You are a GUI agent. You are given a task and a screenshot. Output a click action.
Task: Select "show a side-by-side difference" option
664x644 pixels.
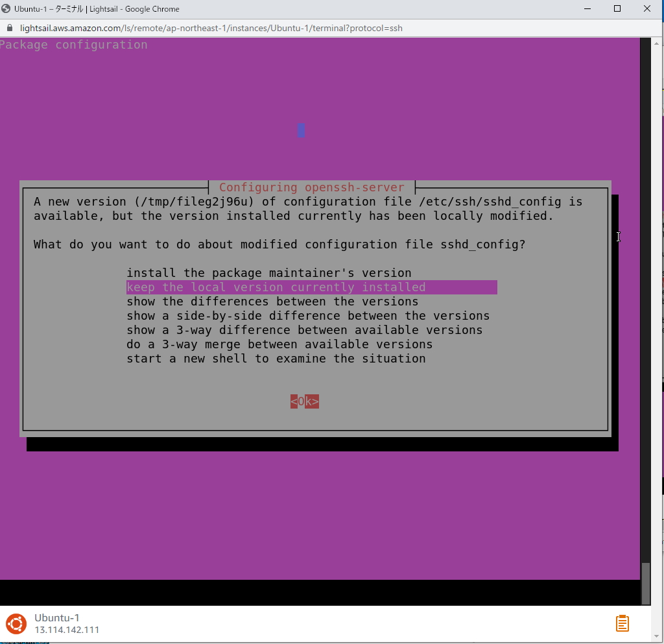pyautogui.click(x=308, y=316)
